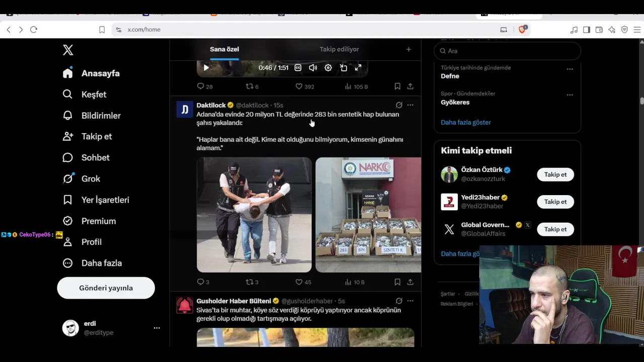Open more options for Daktilock post
The height and width of the screenshot is (362, 644).
(x=411, y=105)
